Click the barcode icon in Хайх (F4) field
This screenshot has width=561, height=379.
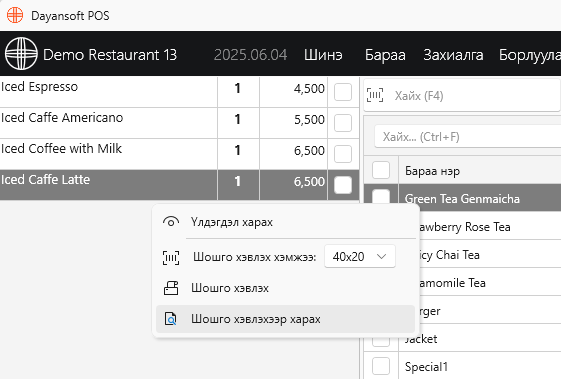point(375,95)
